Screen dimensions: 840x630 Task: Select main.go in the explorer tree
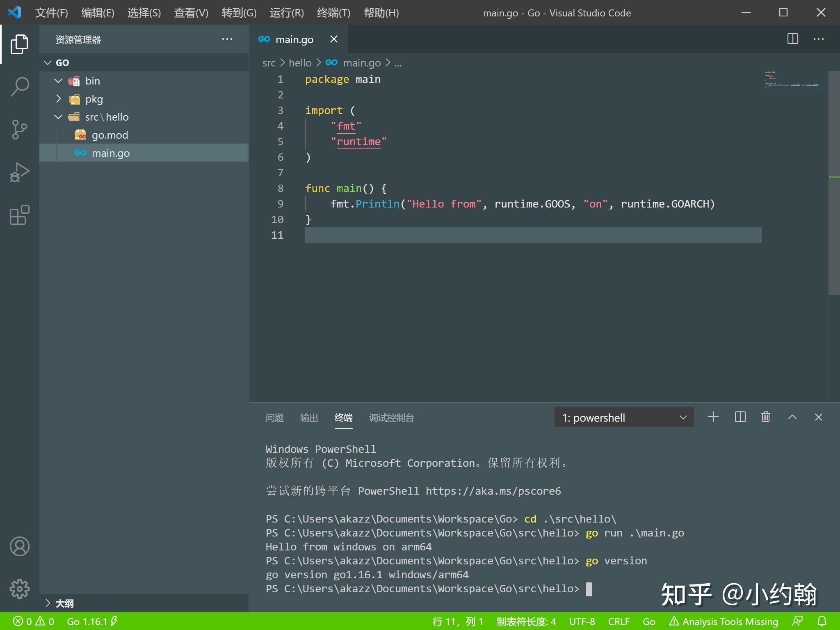[x=144, y=153]
